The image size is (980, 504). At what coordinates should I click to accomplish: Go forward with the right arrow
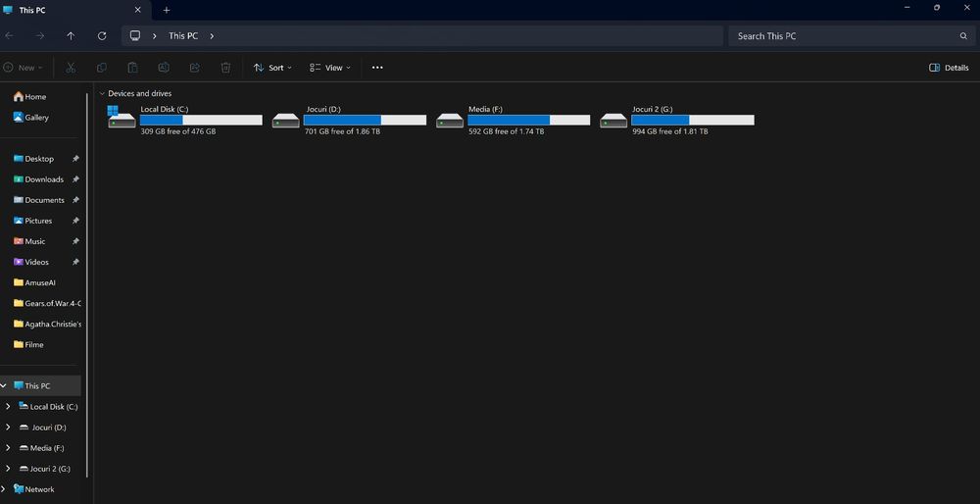pyautogui.click(x=40, y=35)
